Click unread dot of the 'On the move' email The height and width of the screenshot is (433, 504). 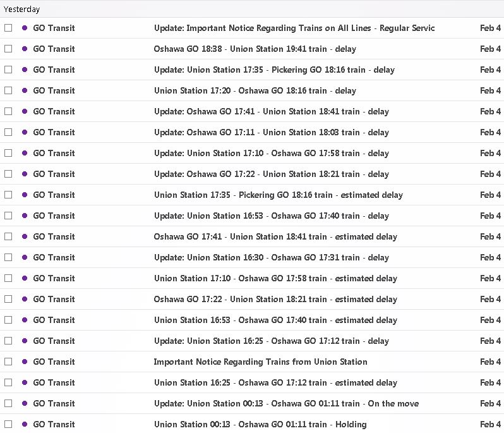coord(25,403)
